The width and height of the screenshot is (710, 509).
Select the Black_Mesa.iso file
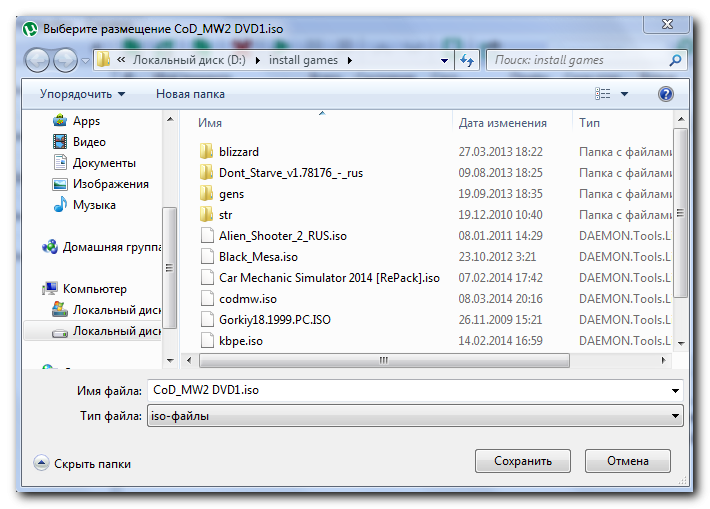(258, 257)
